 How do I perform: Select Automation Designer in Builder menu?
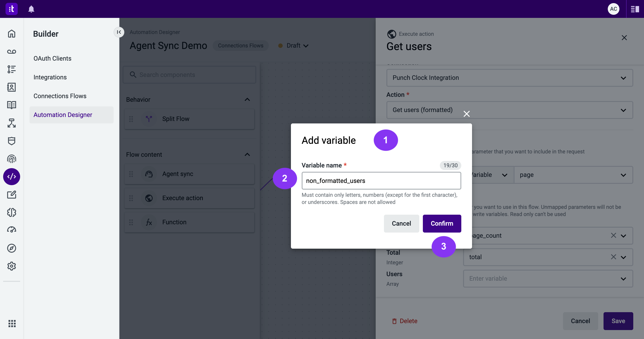coord(72,115)
